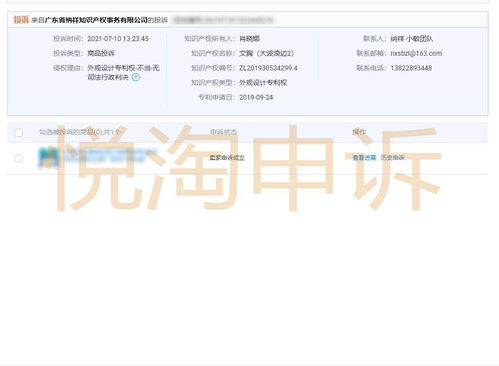Select the contact email nxsbzl@163.com
Image resolution: width=499 pixels, height=366 pixels.
point(416,53)
